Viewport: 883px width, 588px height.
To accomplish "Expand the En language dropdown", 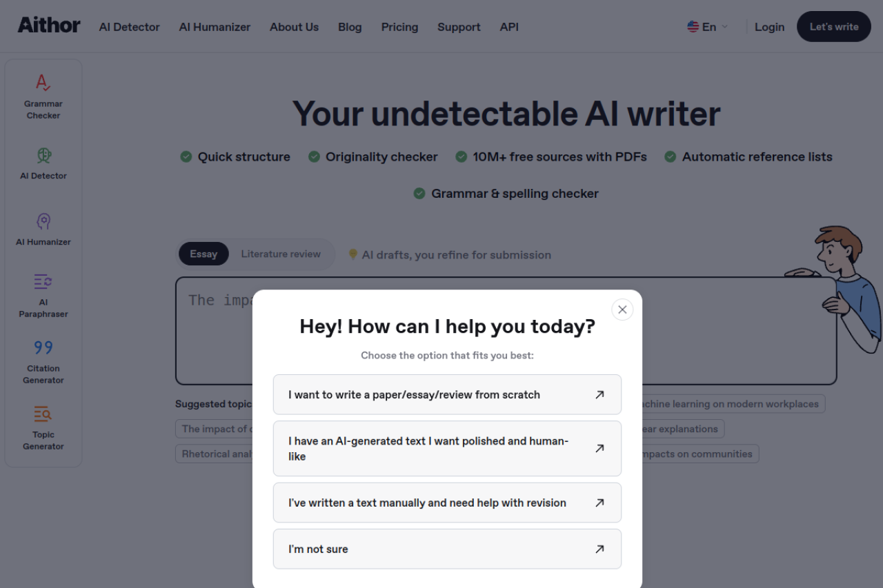I will (708, 27).
